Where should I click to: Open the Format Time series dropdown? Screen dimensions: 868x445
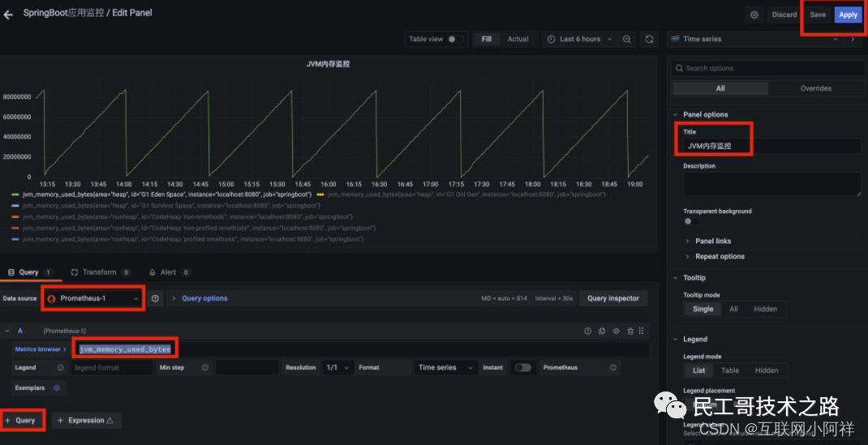coord(445,368)
